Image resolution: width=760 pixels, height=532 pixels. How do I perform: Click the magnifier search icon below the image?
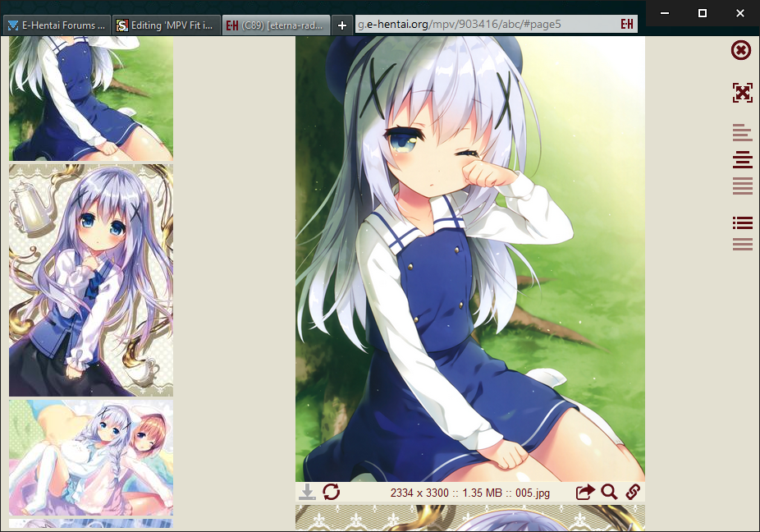click(609, 492)
